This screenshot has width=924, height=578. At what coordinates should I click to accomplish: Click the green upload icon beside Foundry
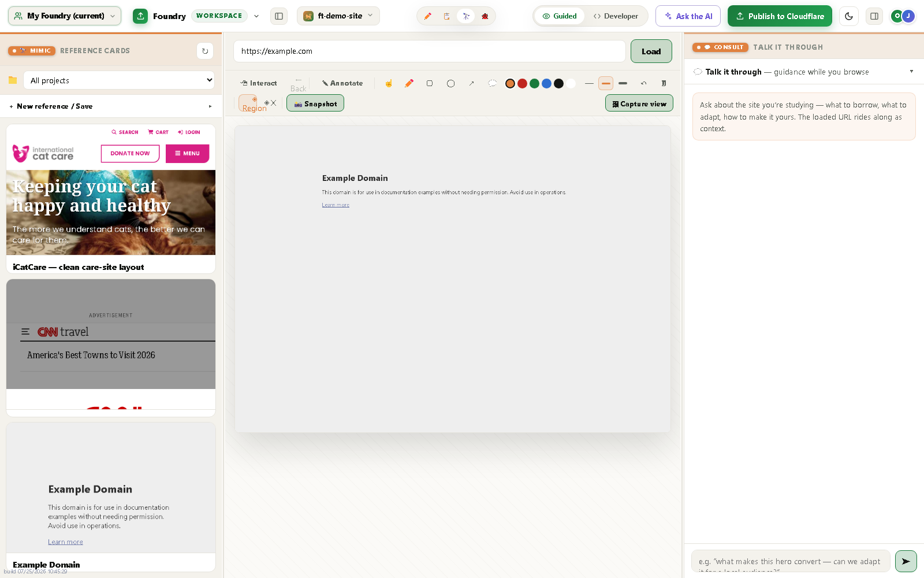140,16
